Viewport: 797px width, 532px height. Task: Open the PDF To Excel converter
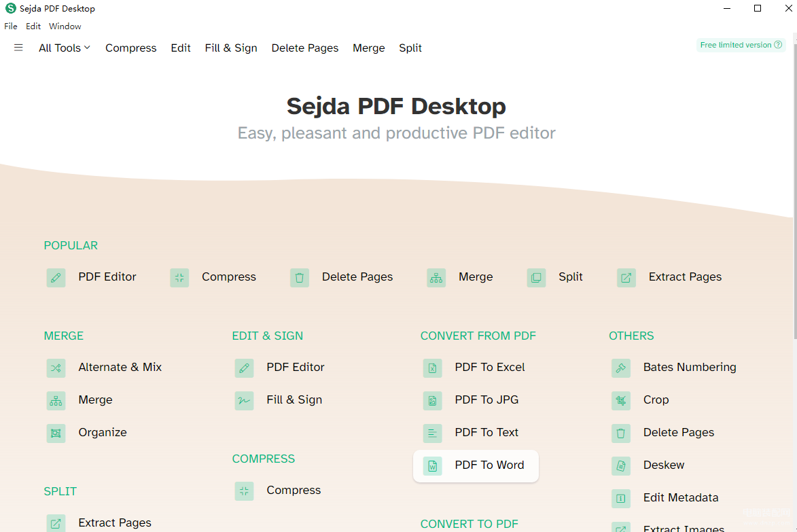[489, 367]
